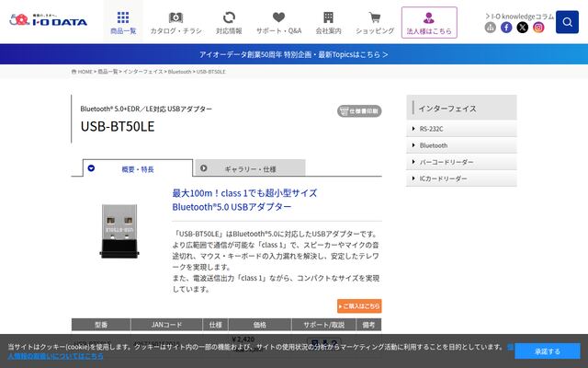The image size is (588, 368).
Task: Open the Instagram icon
Action: pos(538,28)
